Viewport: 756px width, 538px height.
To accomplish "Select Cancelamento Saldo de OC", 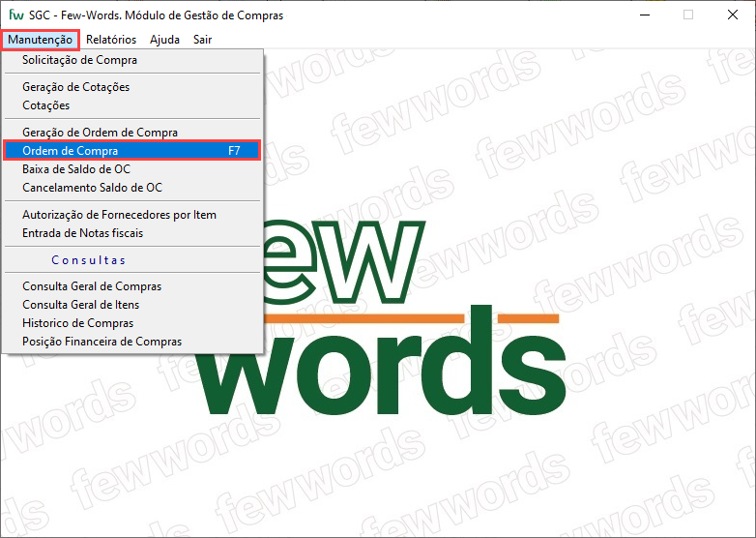I will click(x=132, y=188).
